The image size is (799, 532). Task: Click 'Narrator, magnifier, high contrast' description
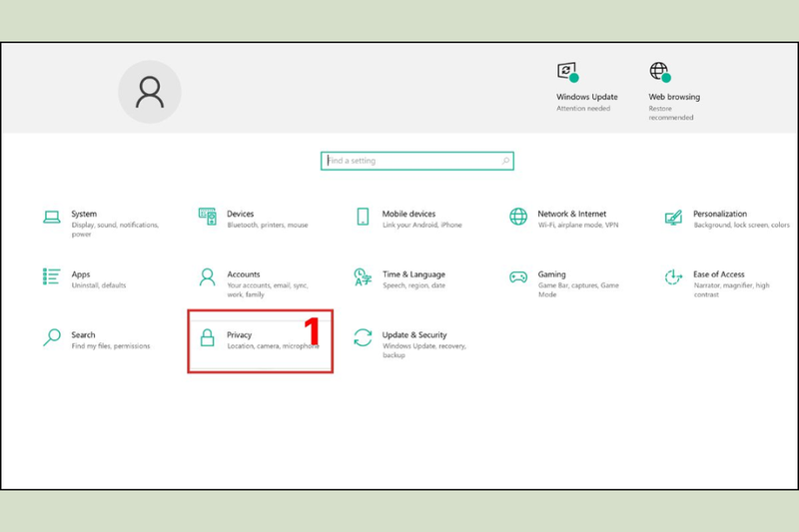click(731, 290)
